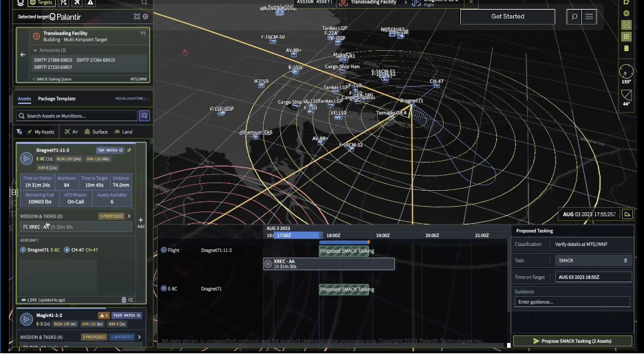This screenshot has width=644, height=354.
Task: Click the back arrow on Transloading Facility card
Action: (23, 54)
